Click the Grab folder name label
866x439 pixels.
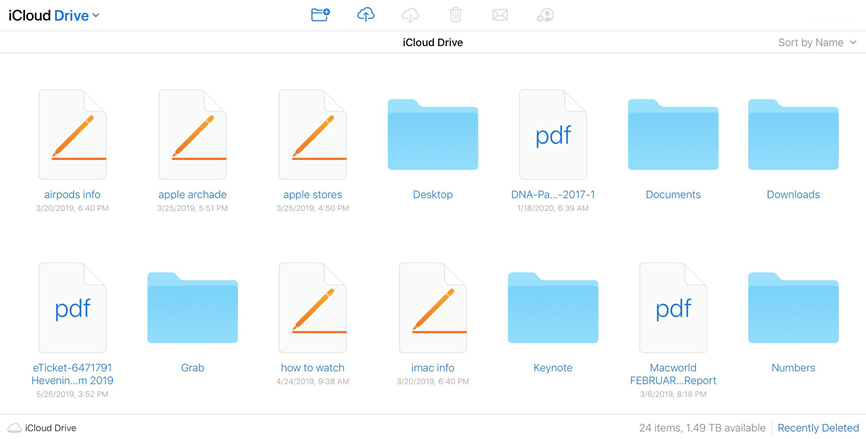tap(193, 368)
